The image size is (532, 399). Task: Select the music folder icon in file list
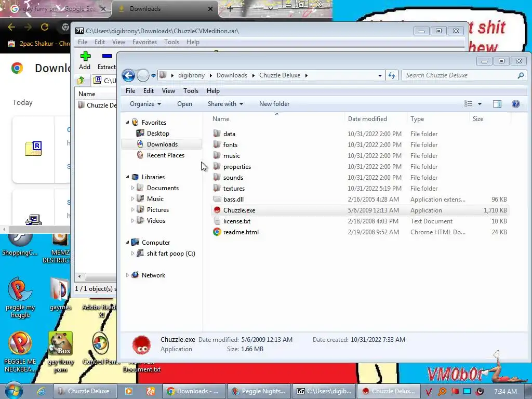point(217,155)
